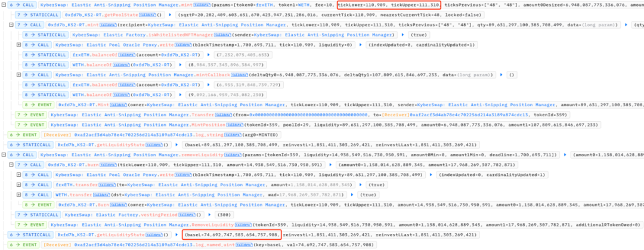Toggle output arrow of isWhitelistedNFTManager result
The image size is (644, 250).
pos(402,35)
